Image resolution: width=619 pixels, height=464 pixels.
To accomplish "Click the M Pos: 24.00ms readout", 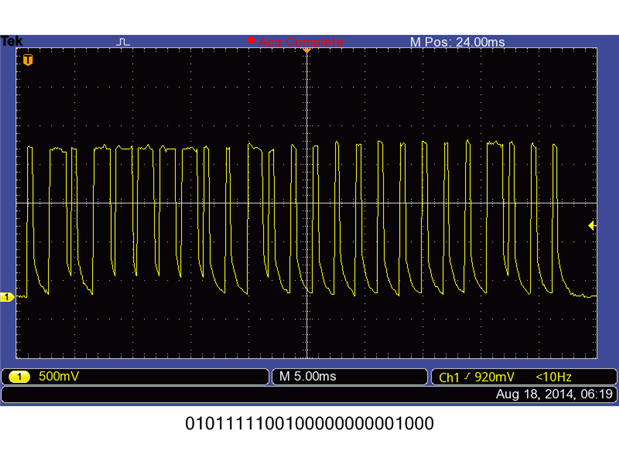I will click(458, 42).
